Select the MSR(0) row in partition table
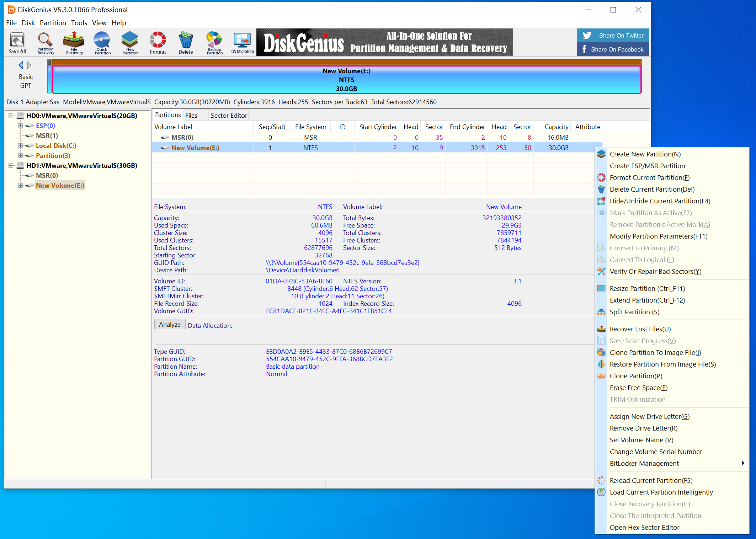 coord(377,137)
